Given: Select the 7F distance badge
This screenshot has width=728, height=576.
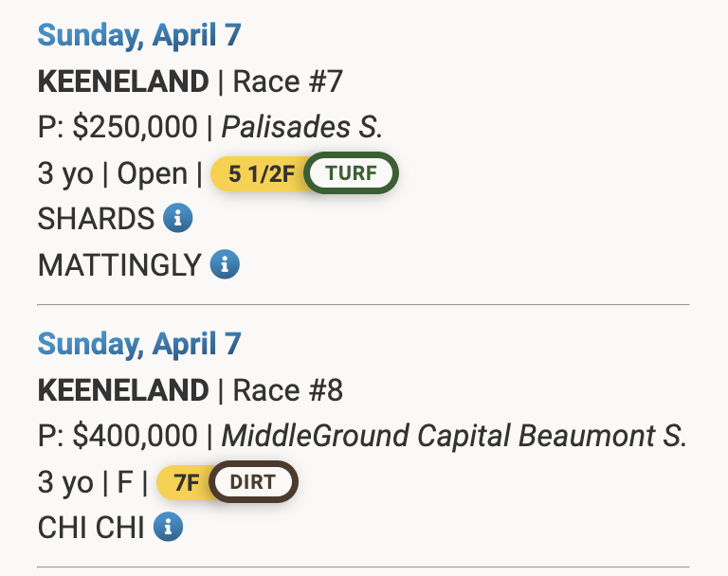Looking at the screenshot, I should pos(184,482).
